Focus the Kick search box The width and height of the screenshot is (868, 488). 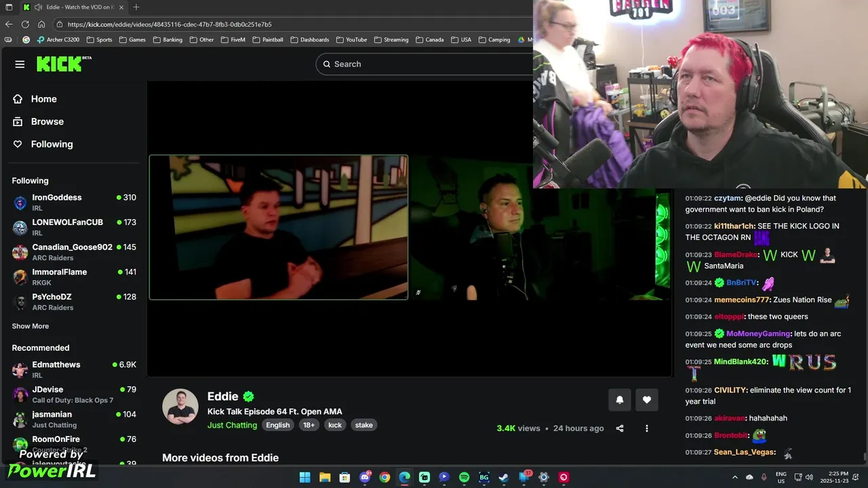[424, 64]
